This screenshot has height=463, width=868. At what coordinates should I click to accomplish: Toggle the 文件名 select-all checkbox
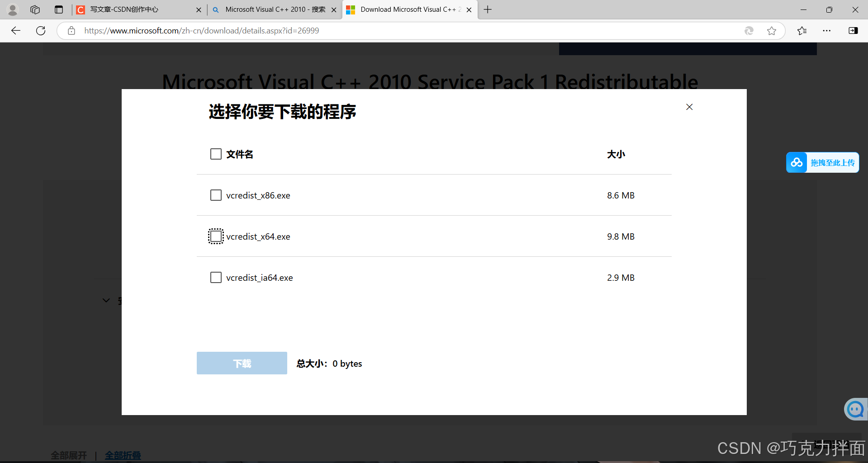tap(216, 154)
